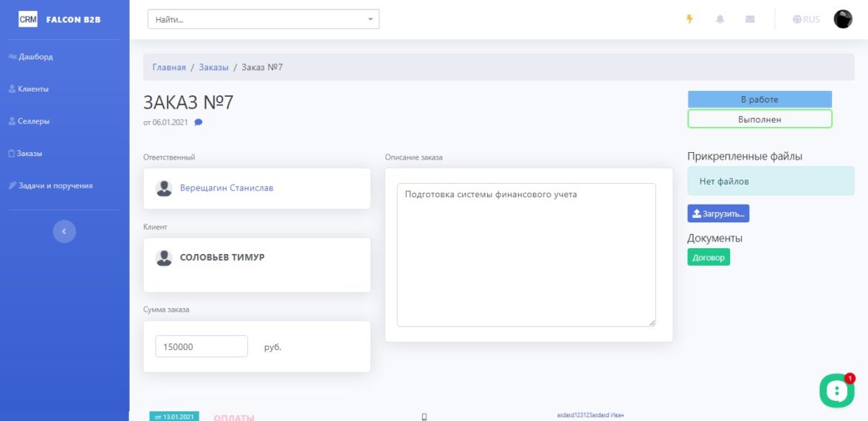Image resolution: width=868 pixels, height=421 pixels.
Task: Expand the 'Найти...' search dropdown
Action: 263,20
